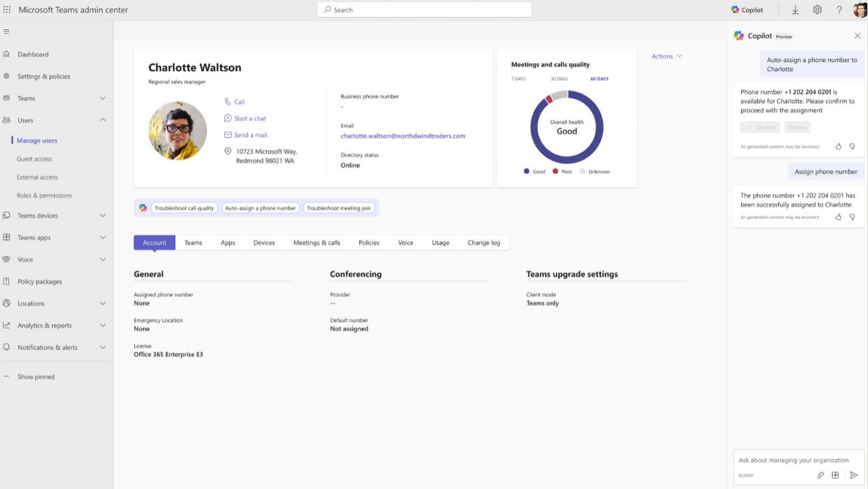Switch to the Account tab
868x489 pixels.
pos(154,243)
